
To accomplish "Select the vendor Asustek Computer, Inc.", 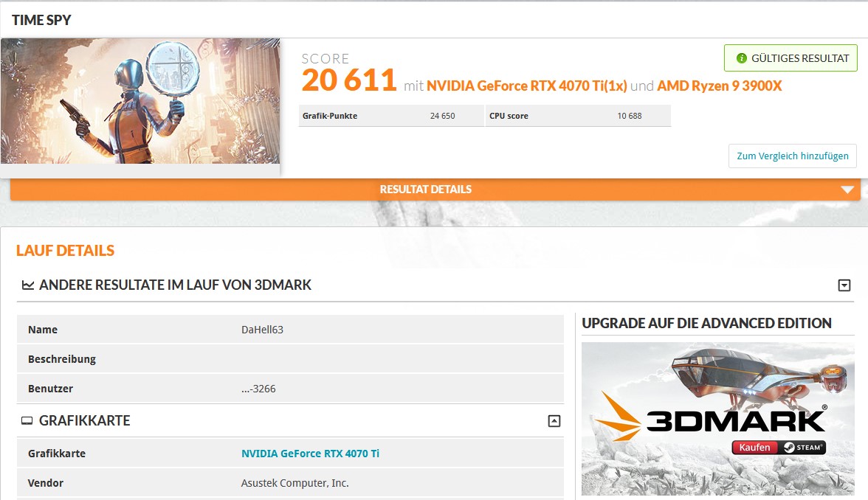I will coord(295,483).
